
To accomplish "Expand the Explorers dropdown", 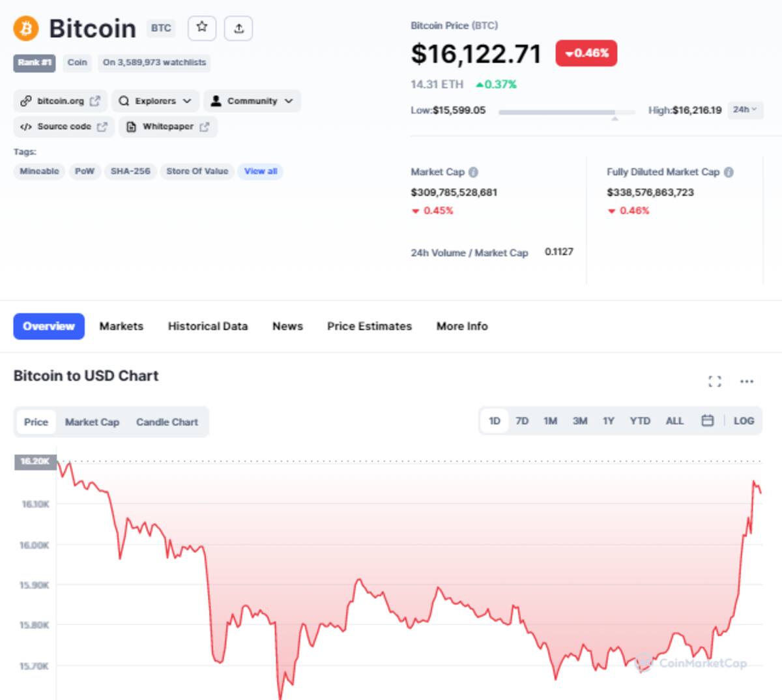I will 155,101.
